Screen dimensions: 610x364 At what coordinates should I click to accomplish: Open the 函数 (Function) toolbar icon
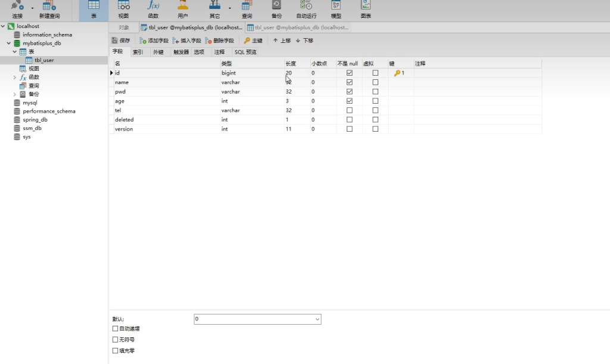pyautogui.click(x=153, y=8)
